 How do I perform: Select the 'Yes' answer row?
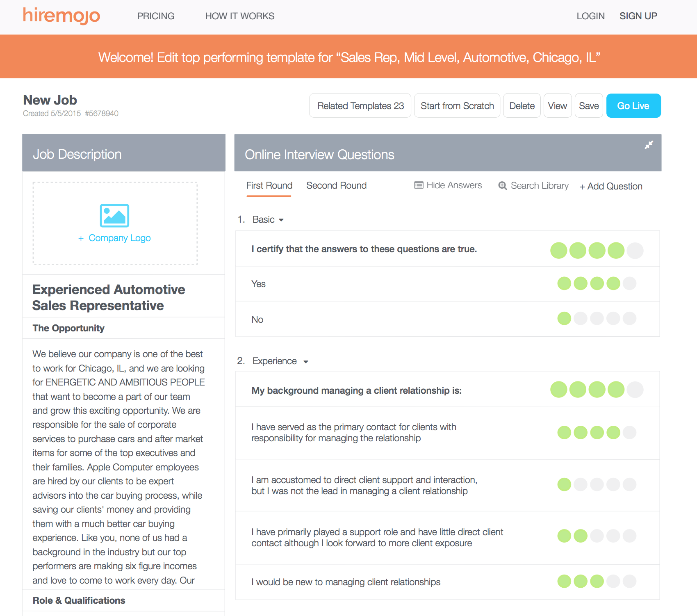[x=447, y=284]
